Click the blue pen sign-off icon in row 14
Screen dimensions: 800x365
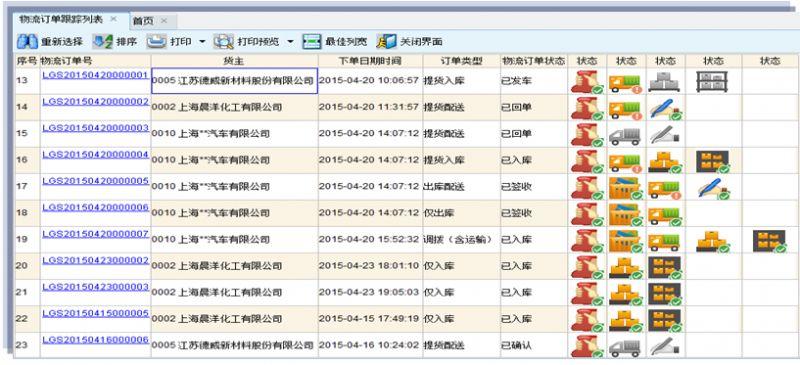click(667, 108)
